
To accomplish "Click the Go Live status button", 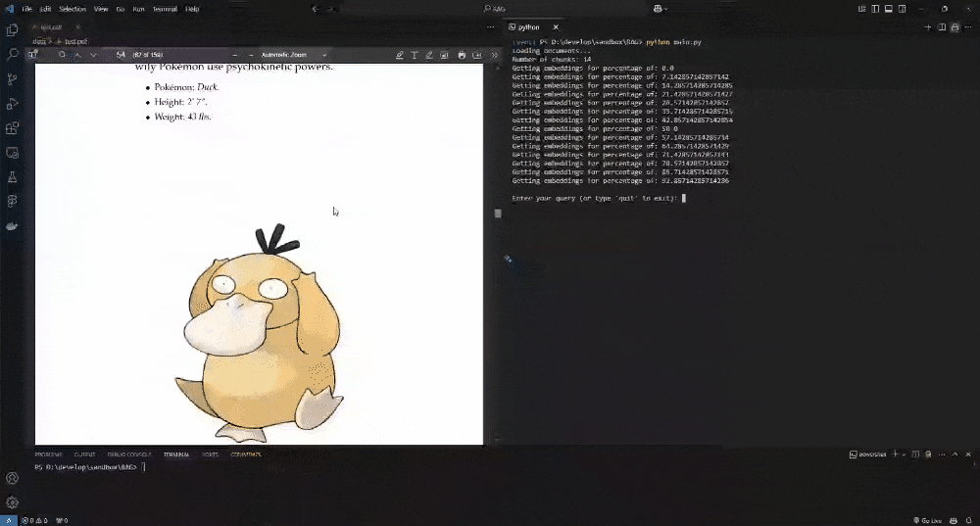I will (x=927, y=520).
